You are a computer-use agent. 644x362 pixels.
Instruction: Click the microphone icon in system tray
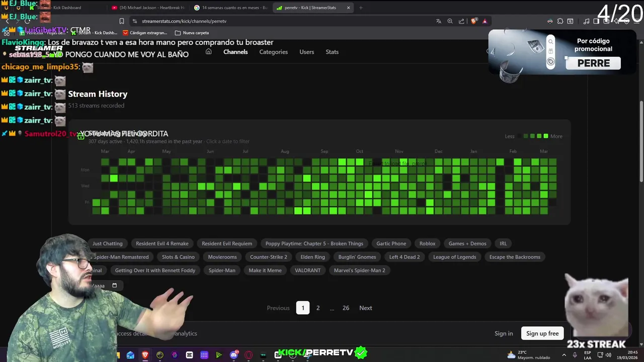click(575, 355)
